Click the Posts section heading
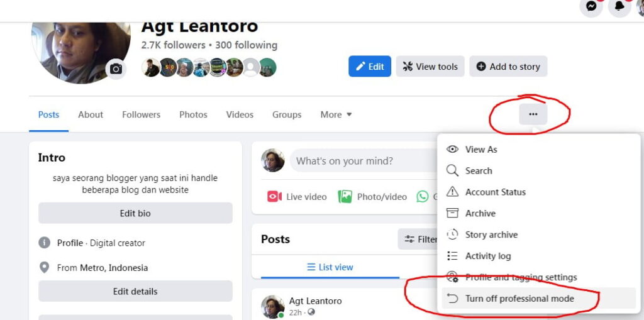The width and height of the screenshot is (644, 320). point(275,239)
